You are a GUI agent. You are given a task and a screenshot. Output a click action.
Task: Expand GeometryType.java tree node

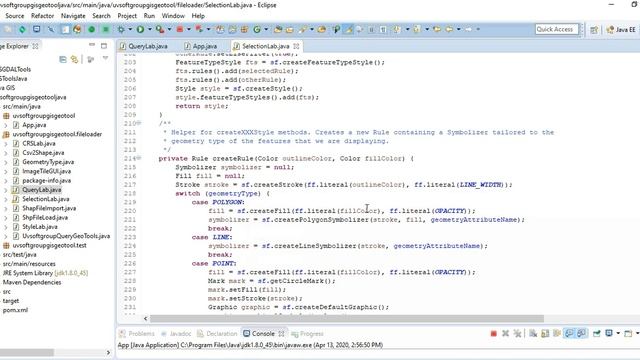click(x=5, y=162)
